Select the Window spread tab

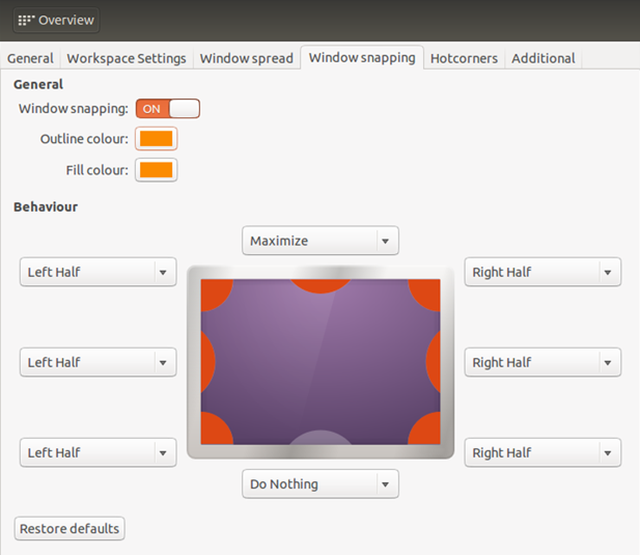(x=246, y=58)
